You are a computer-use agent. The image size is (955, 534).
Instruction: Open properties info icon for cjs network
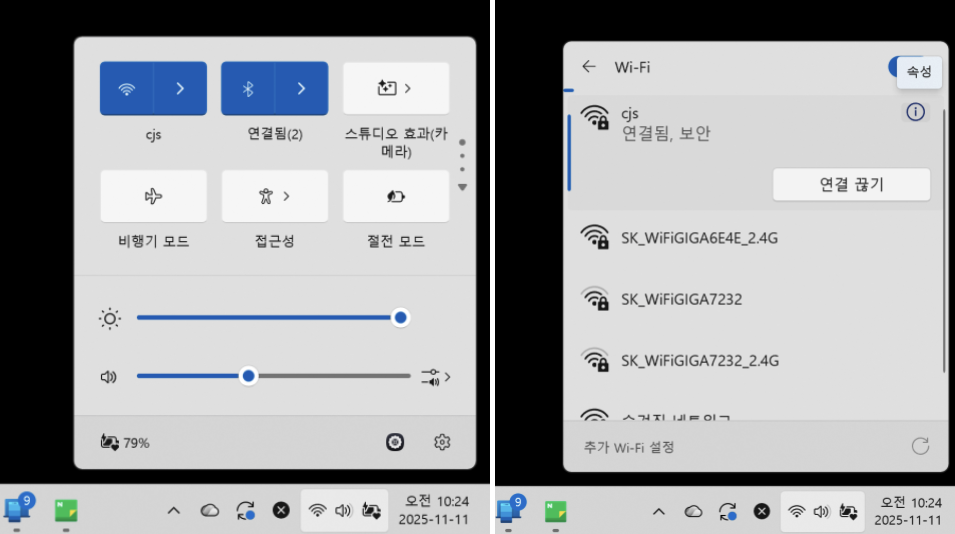click(x=915, y=112)
